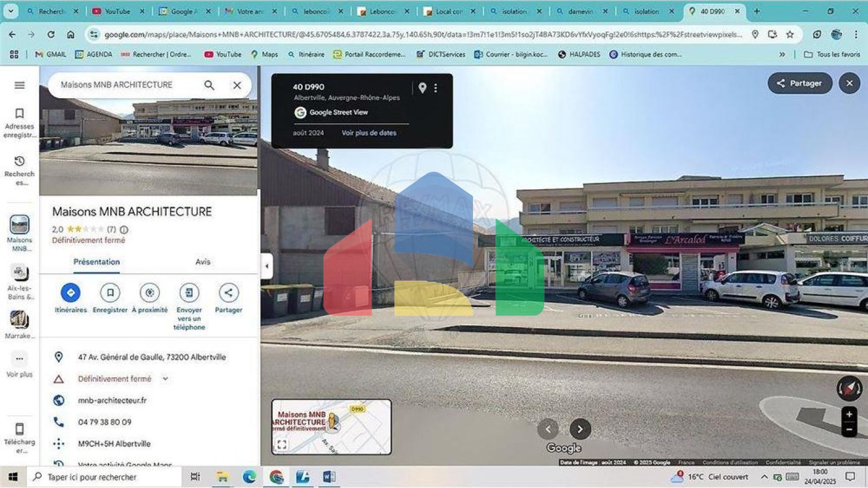Open Street View more options menu
868x488 pixels.
pos(436,88)
